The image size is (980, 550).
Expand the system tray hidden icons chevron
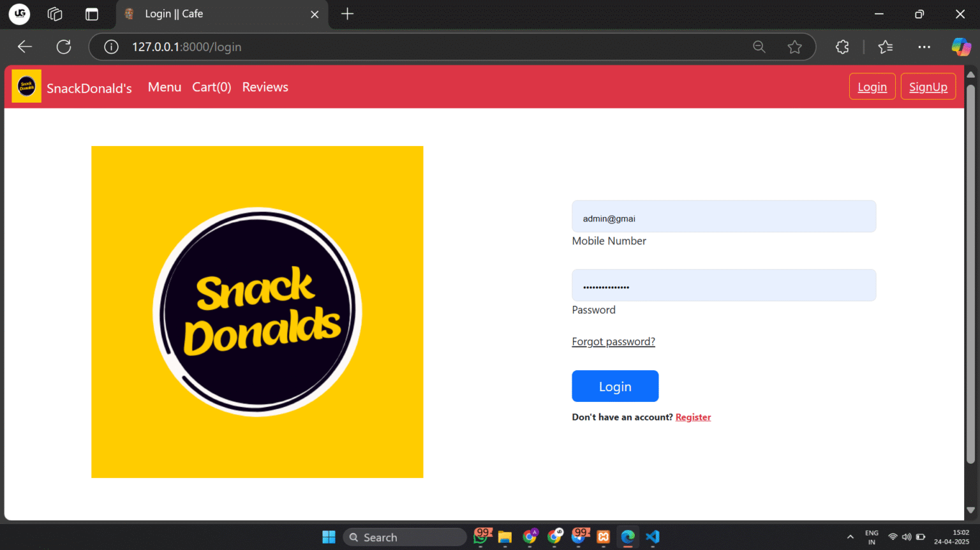(850, 537)
